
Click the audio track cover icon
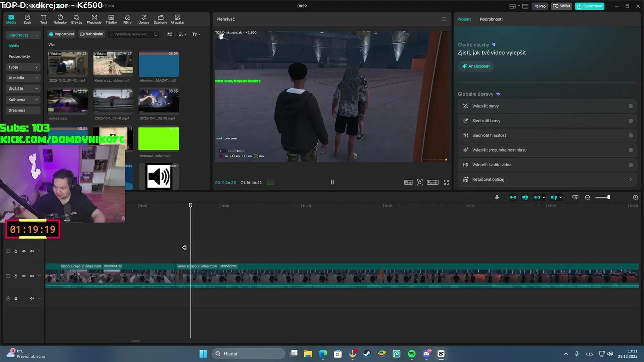[8, 298]
